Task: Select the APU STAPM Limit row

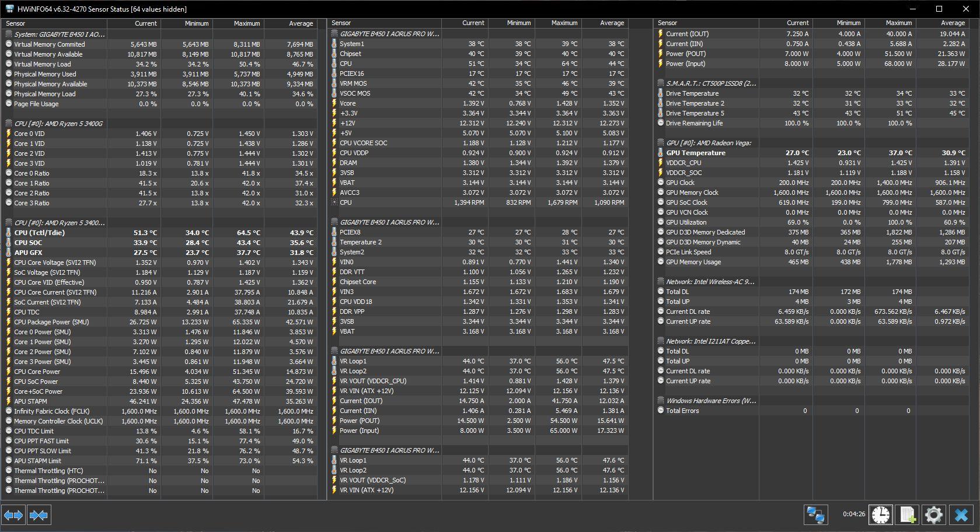Action: 159,461
